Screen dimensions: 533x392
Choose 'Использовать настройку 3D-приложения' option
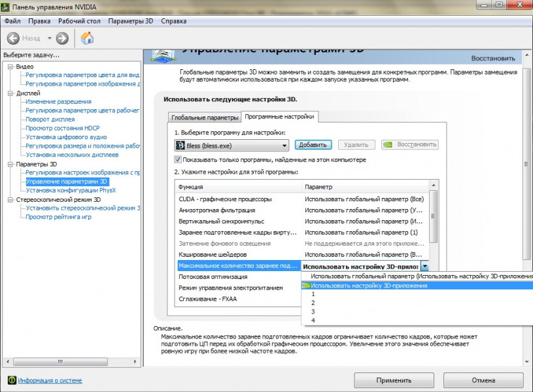[x=368, y=286]
